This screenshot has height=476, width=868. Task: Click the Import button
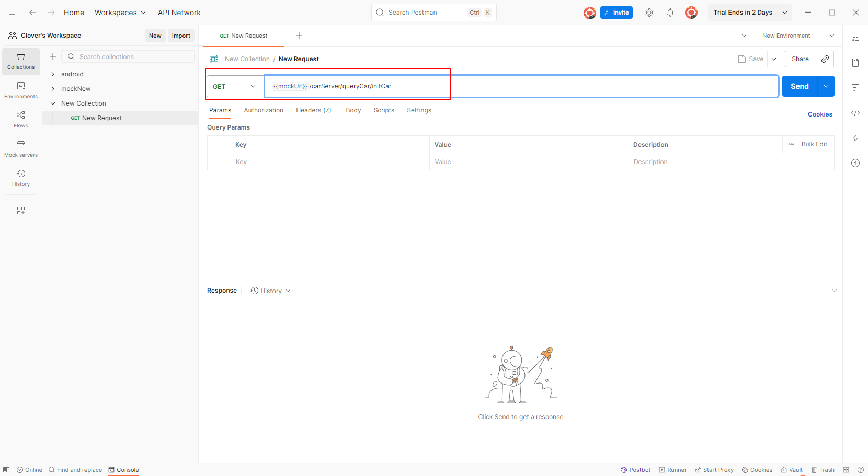tap(181, 36)
